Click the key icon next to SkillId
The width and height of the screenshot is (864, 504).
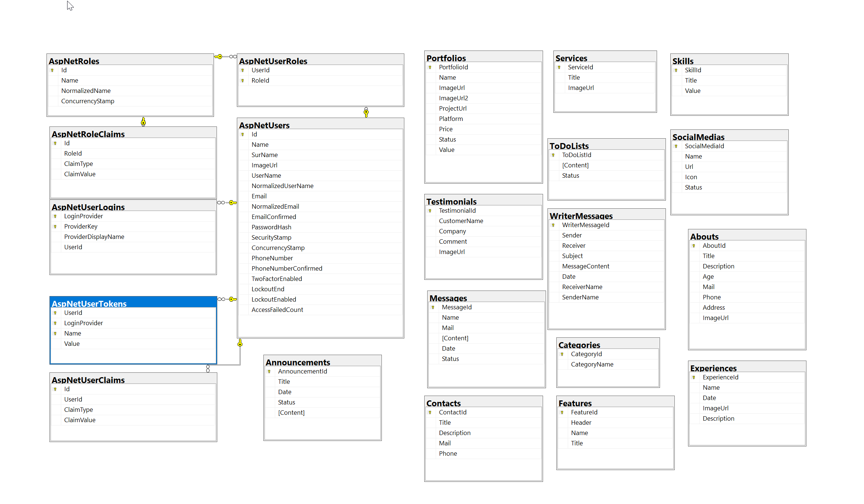(676, 70)
